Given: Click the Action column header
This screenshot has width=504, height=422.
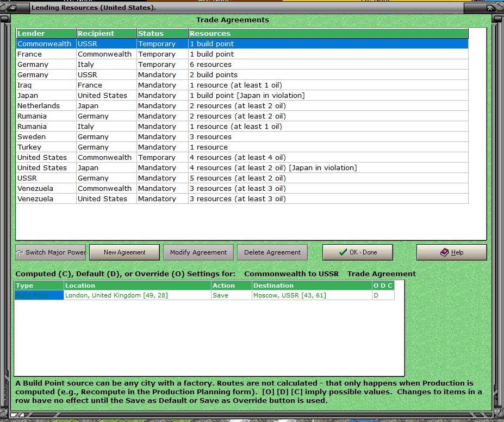Looking at the screenshot, I should click(x=232, y=286).
